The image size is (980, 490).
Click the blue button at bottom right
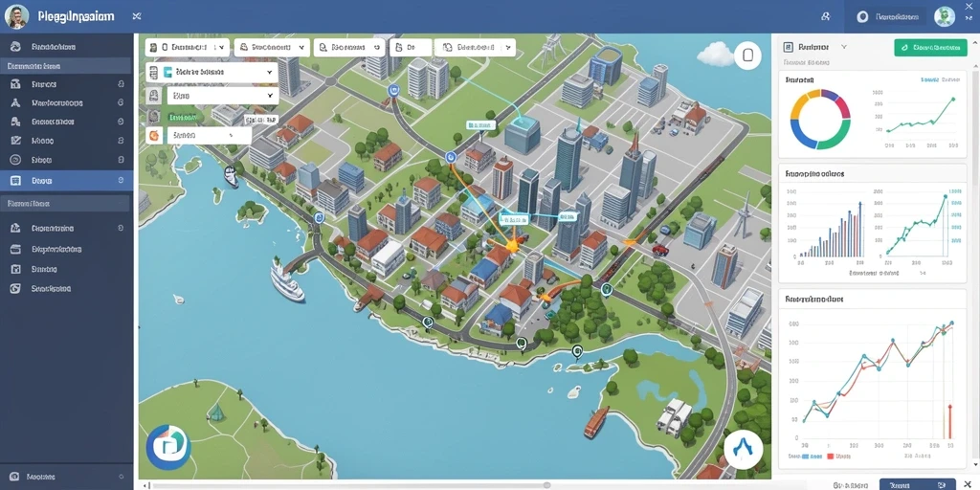coord(918,484)
